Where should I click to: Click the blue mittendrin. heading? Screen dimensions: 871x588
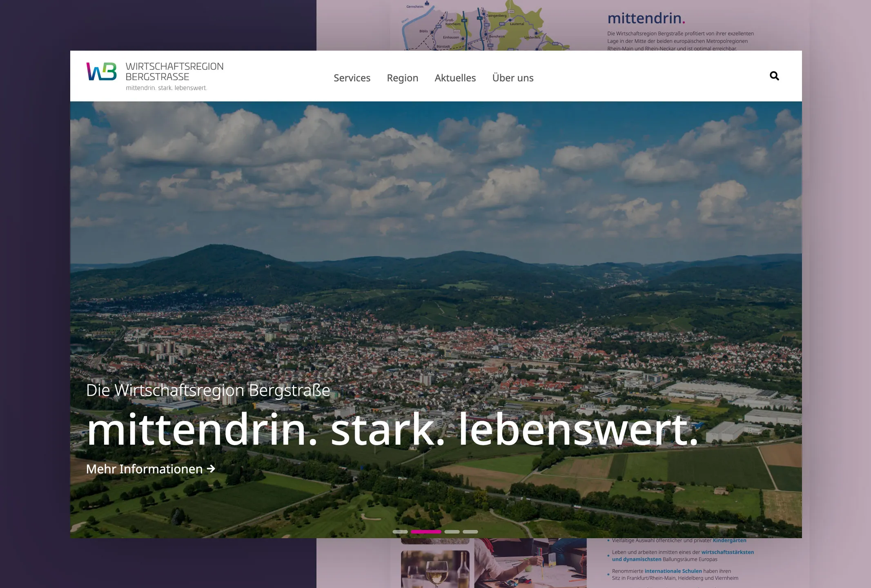point(646,18)
